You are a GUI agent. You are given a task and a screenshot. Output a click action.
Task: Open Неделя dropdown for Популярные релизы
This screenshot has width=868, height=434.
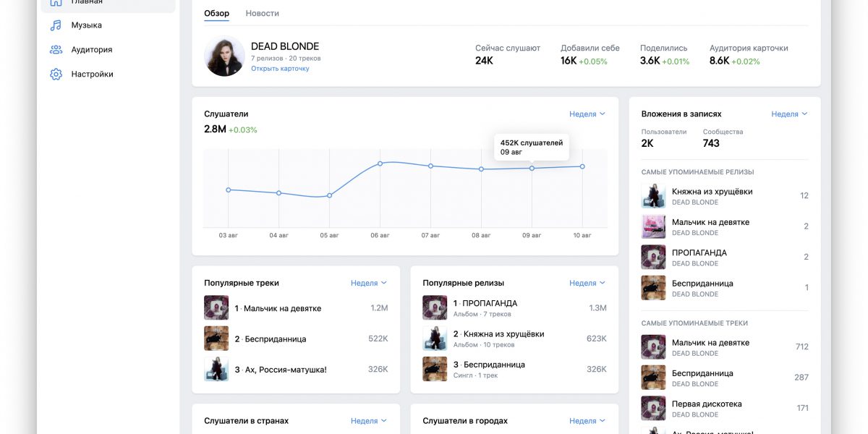point(587,284)
